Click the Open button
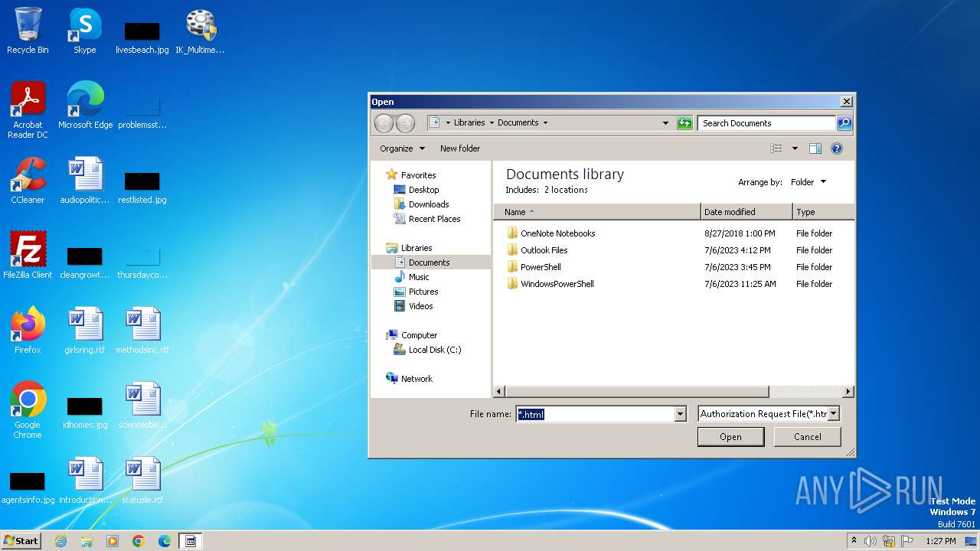 [730, 437]
